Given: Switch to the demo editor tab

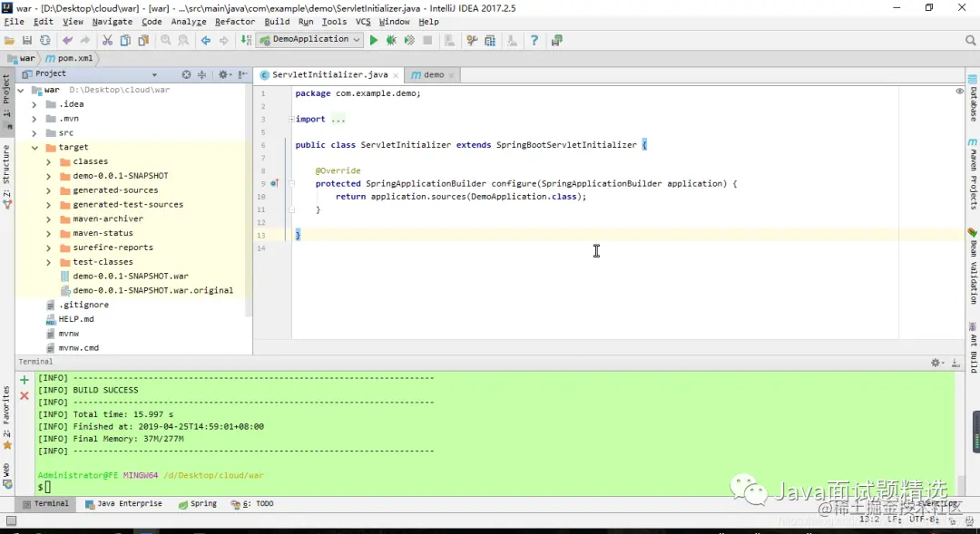Looking at the screenshot, I should click(x=433, y=75).
